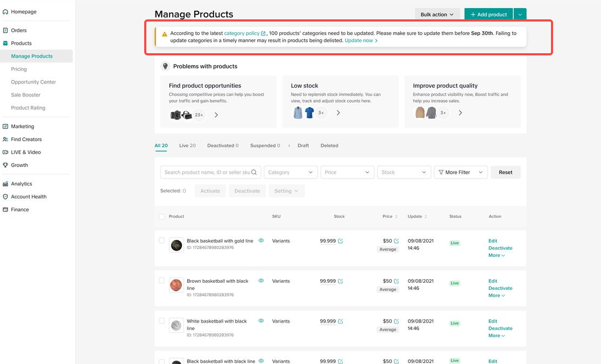Viewport: 601px width, 364px height.
Task: Click the edit price icon for Brown basketball
Action: click(397, 281)
